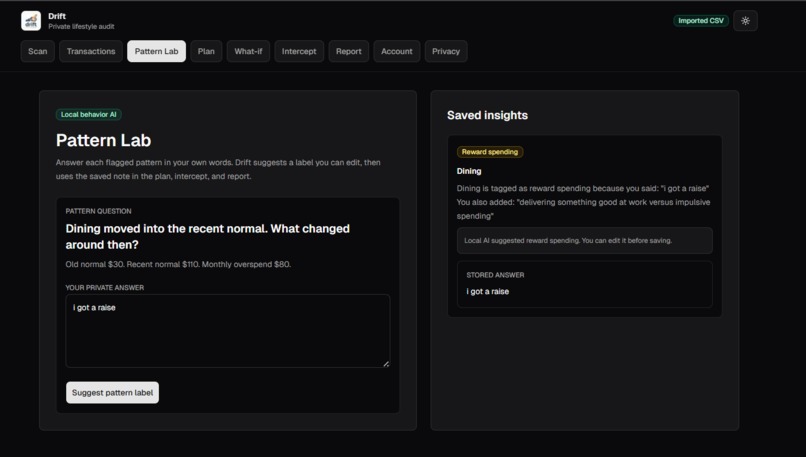Click the 'Dining is tagged as reward spending' explanation

click(x=583, y=202)
